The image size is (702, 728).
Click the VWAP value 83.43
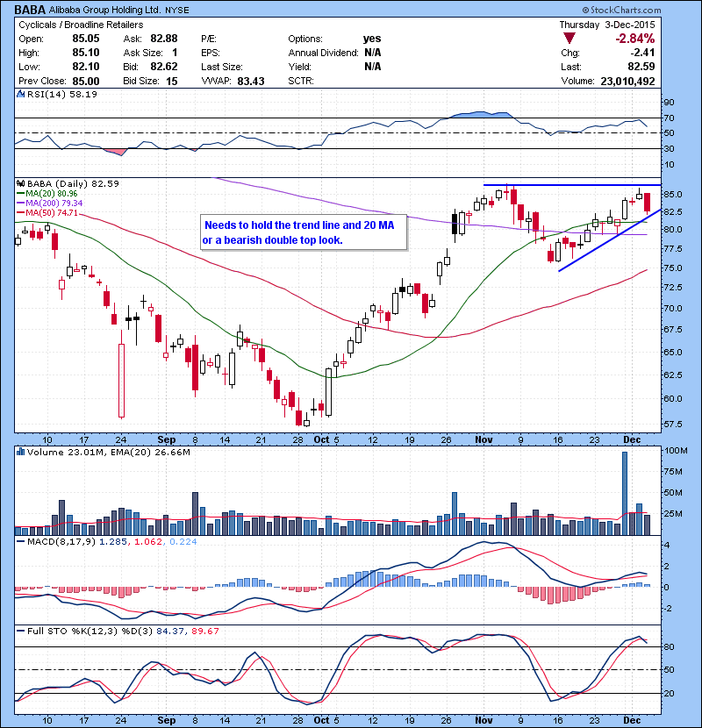tap(251, 81)
